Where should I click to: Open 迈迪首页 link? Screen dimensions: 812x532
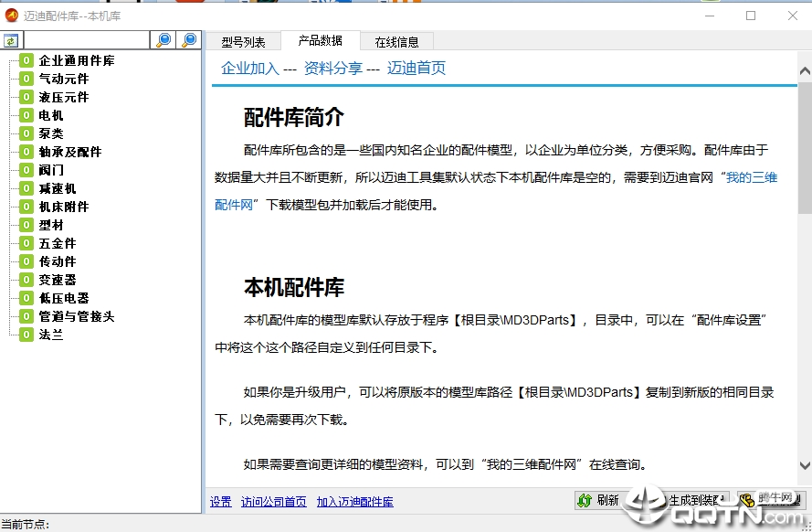pyautogui.click(x=417, y=68)
